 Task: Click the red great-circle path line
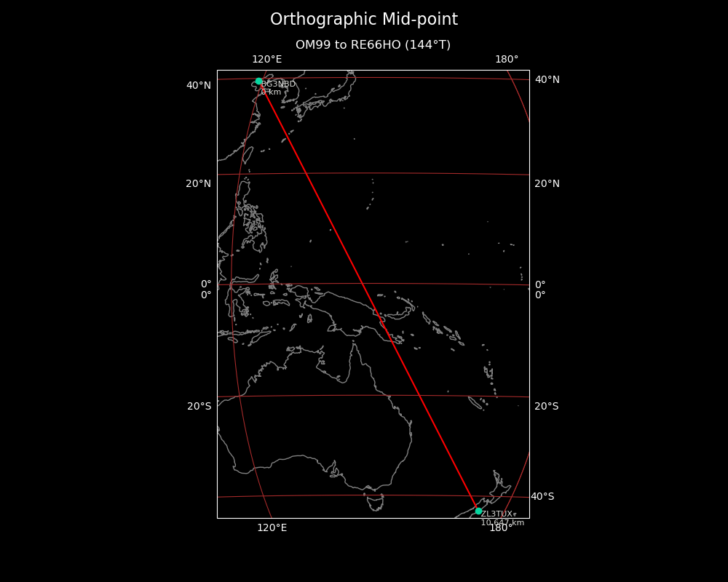tap(368, 296)
